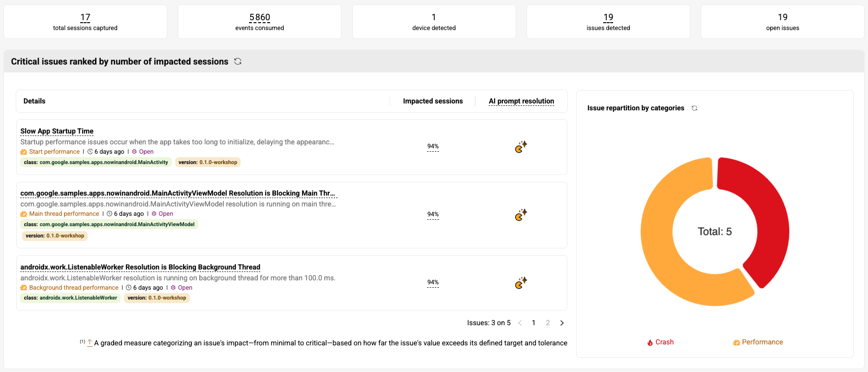Open the ListenableWorker Blocking Background Thread issue

click(x=140, y=267)
